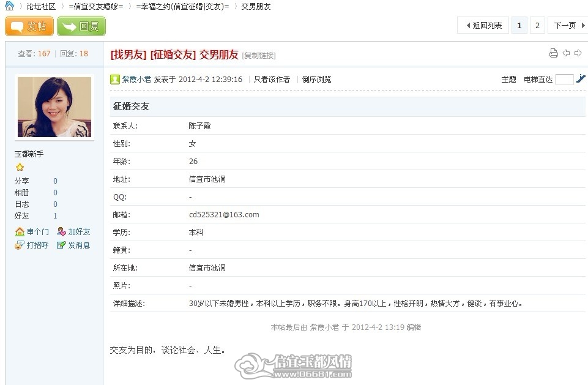Focus the 电梯直达 floor input box

[x=564, y=79]
